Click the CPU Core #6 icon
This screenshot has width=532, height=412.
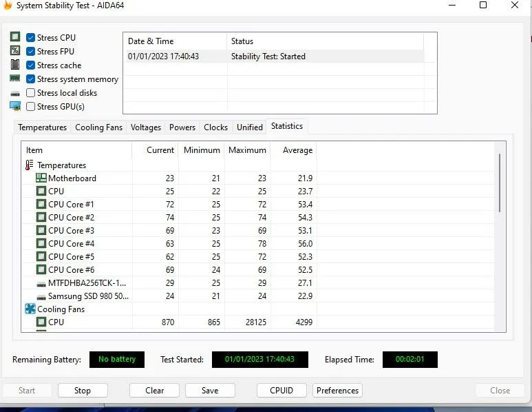coord(41,269)
